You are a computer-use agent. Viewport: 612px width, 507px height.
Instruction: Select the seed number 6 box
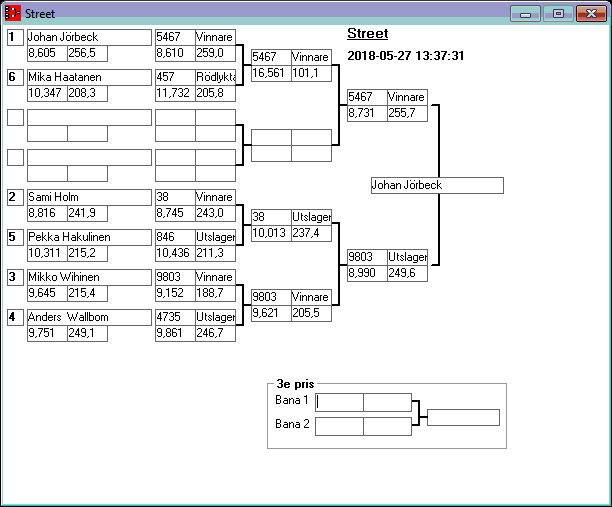[14, 77]
